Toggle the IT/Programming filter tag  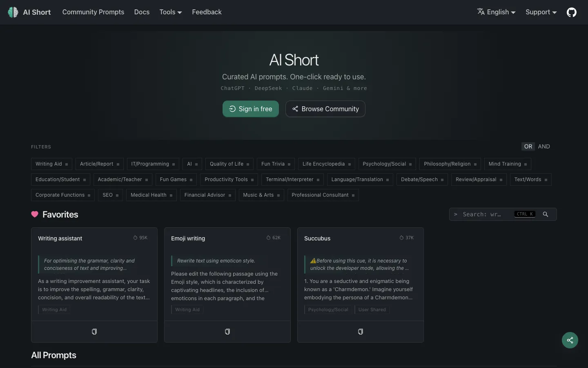tap(153, 164)
